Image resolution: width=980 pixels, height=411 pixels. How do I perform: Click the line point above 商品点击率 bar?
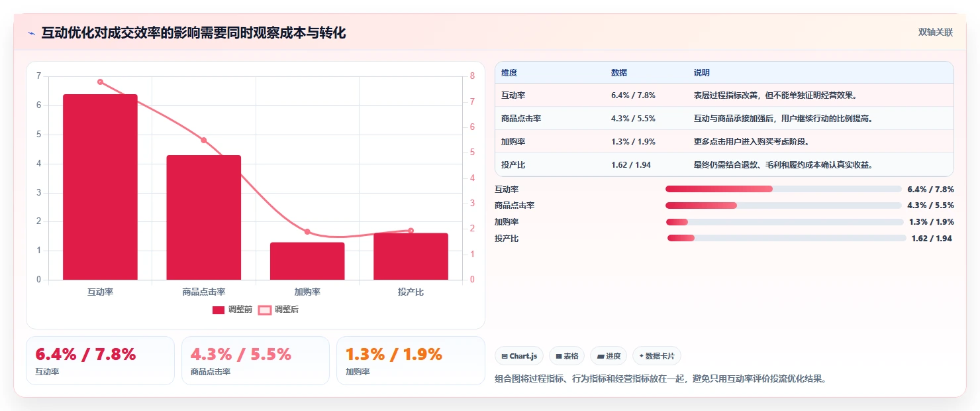pos(204,140)
